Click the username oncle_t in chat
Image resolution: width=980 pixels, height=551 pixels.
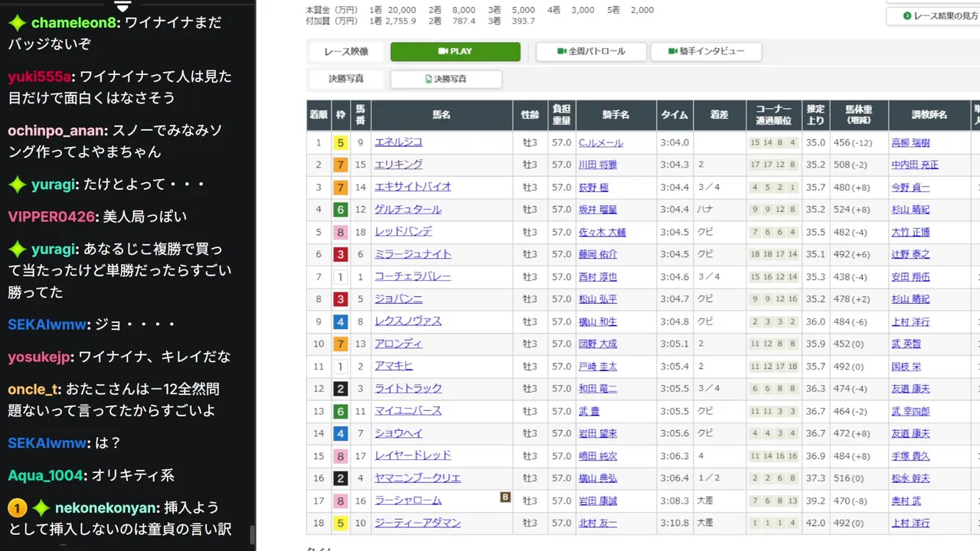point(33,390)
